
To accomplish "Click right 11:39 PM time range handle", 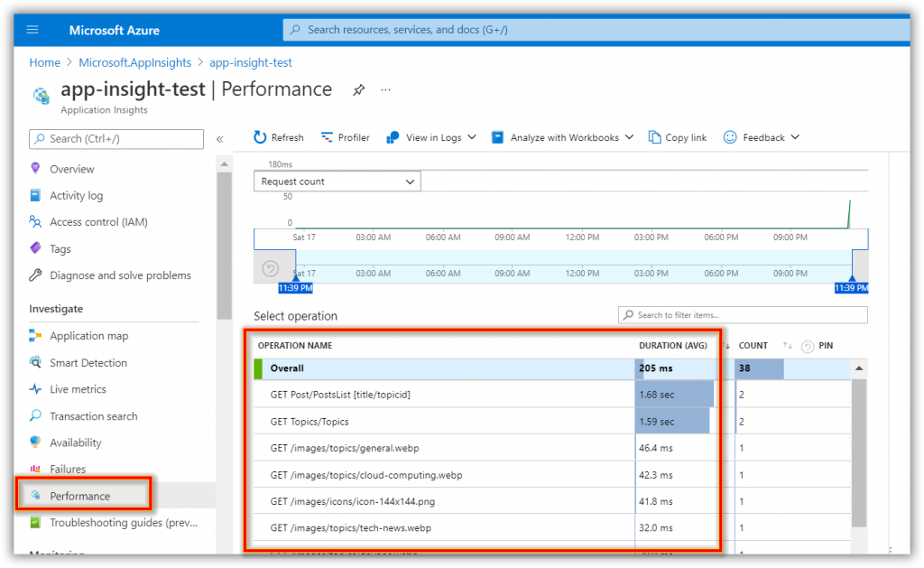I will (x=852, y=288).
